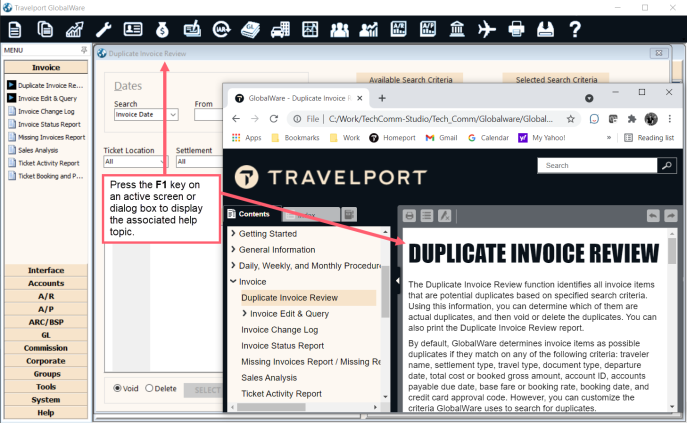This screenshot has width=687, height=423.
Task: Click the print icon in help topic toolbar
Action: [x=409, y=216]
